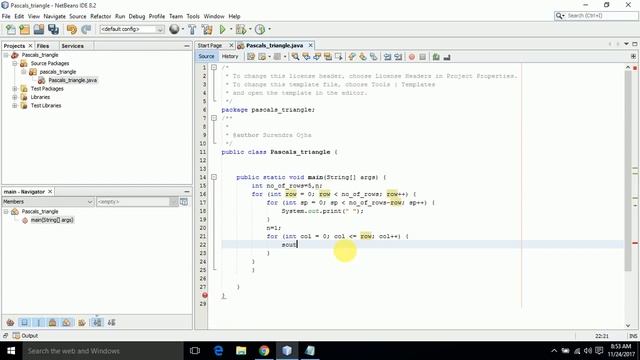Open the File menu
The height and width of the screenshot is (360, 640).
pyautogui.click(x=6, y=16)
